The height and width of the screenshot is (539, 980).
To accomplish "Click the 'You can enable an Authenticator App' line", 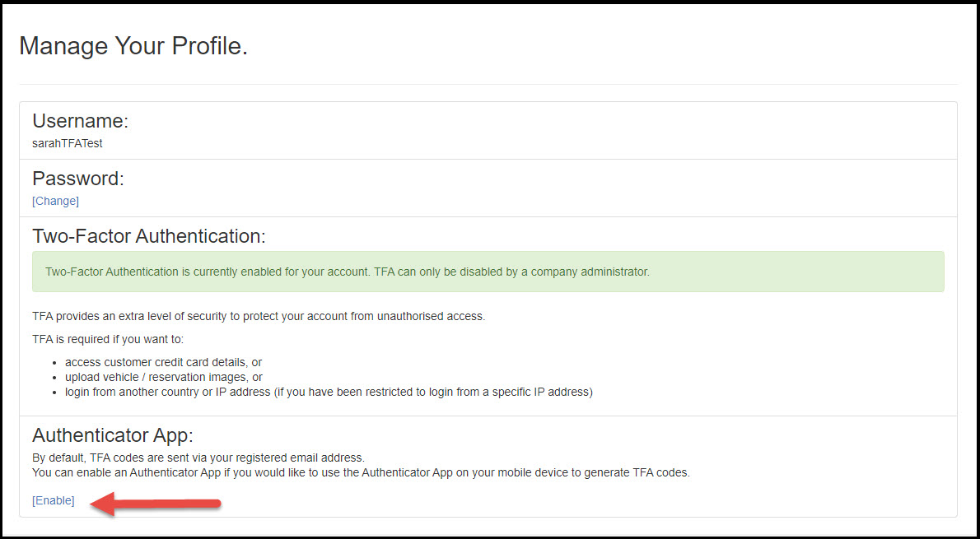I will click(x=361, y=472).
